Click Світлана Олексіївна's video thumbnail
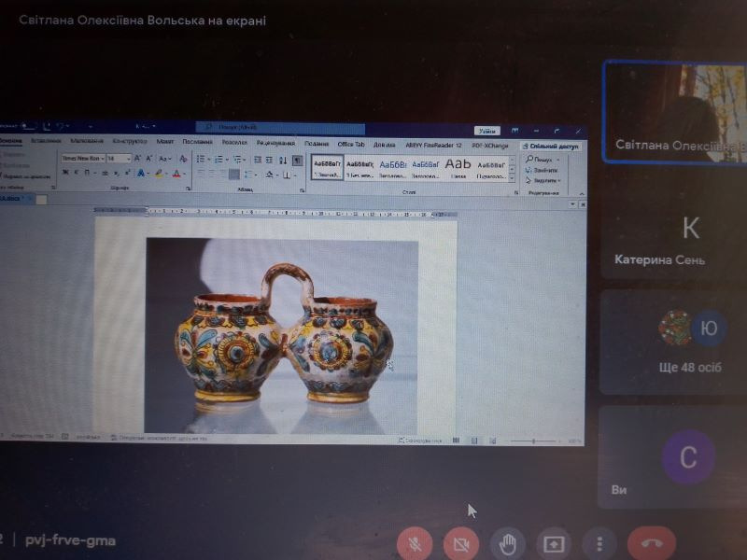Viewport: 747px width, 560px height. click(x=674, y=112)
